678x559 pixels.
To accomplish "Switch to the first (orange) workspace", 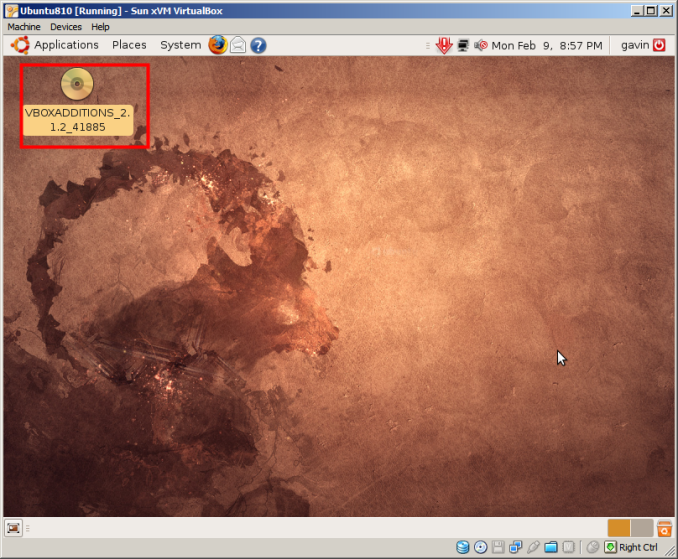I will pos(619,528).
